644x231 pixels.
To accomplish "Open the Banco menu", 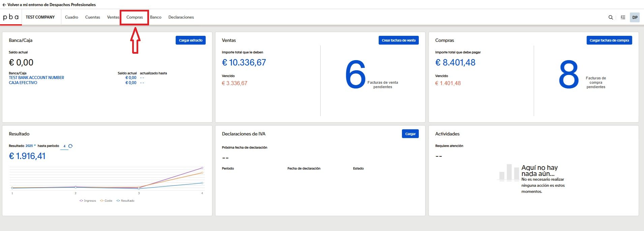I will [155, 17].
